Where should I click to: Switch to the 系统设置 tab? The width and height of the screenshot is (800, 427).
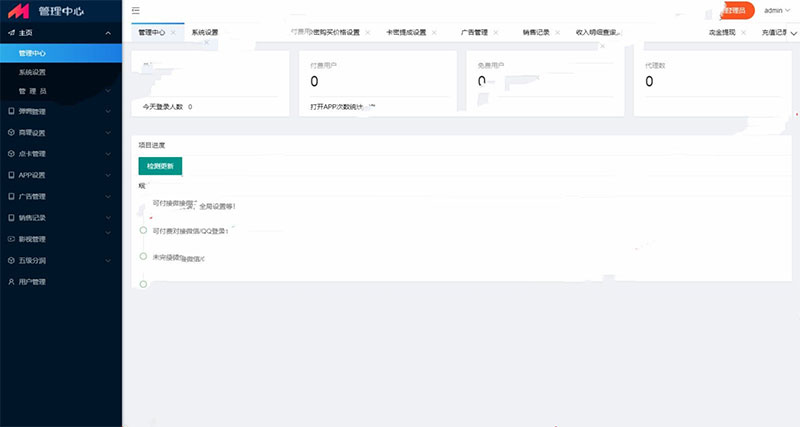click(x=204, y=33)
